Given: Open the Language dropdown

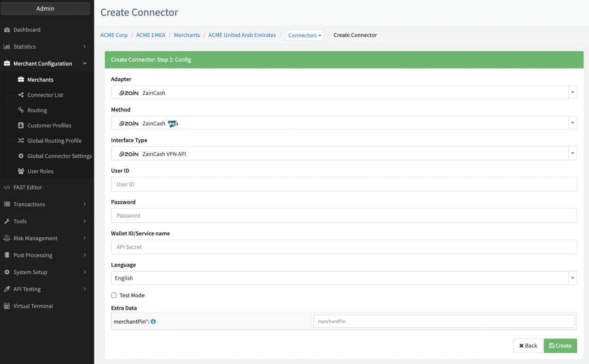Looking at the screenshot, I should coord(343,278).
